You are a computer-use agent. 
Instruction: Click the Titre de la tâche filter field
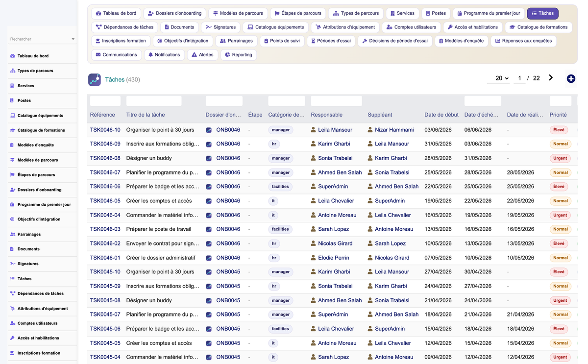[x=154, y=101]
